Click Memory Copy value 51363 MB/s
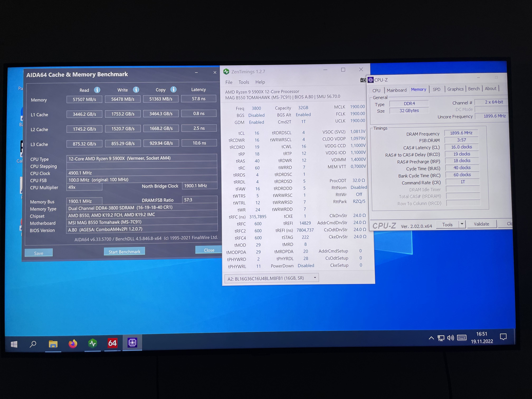The width and height of the screenshot is (532, 399). [161, 99]
